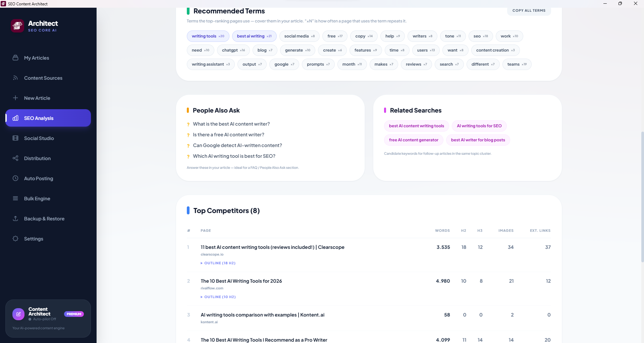This screenshot has height=343, width=644.
Task: Open 'I Recommend as a Pro Writer' page title
Action: (x=264, y=340)
